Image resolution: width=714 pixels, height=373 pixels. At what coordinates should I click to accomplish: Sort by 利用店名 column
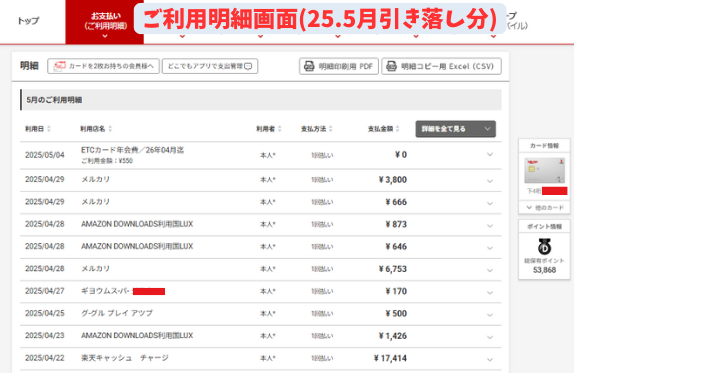pyautogui.click(x=96, y=129)
